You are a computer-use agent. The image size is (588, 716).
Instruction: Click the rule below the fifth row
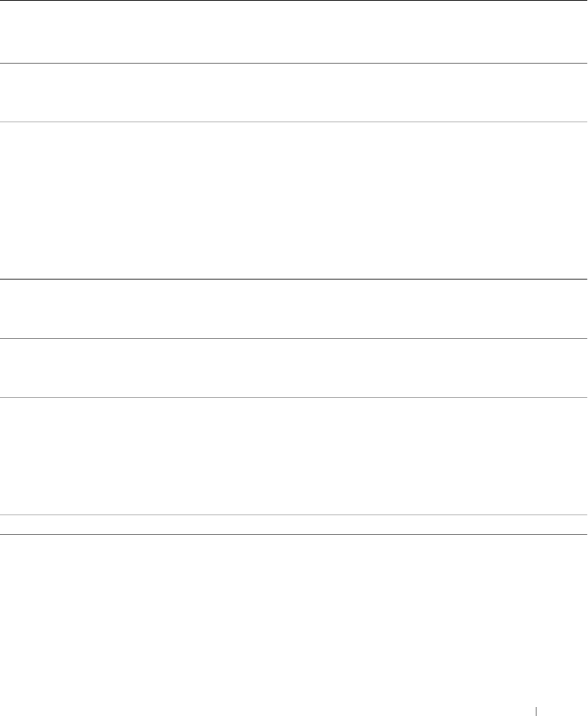coord(294,397)
